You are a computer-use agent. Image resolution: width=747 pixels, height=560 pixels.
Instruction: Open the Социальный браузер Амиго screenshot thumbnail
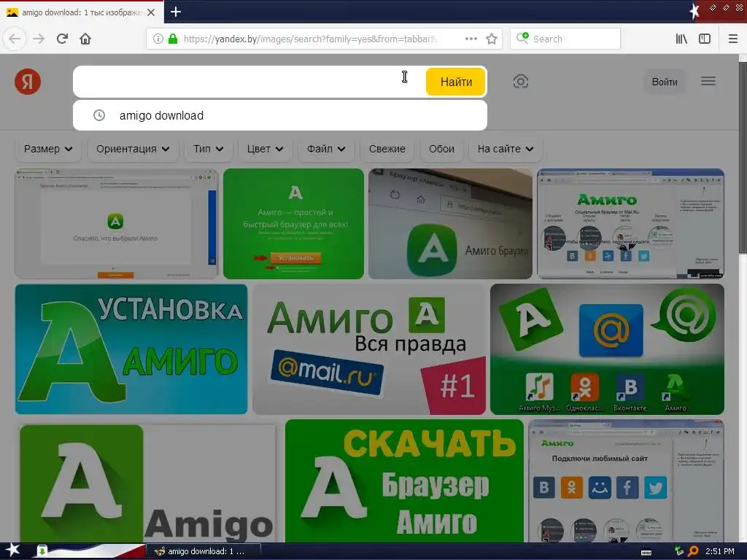631,224
